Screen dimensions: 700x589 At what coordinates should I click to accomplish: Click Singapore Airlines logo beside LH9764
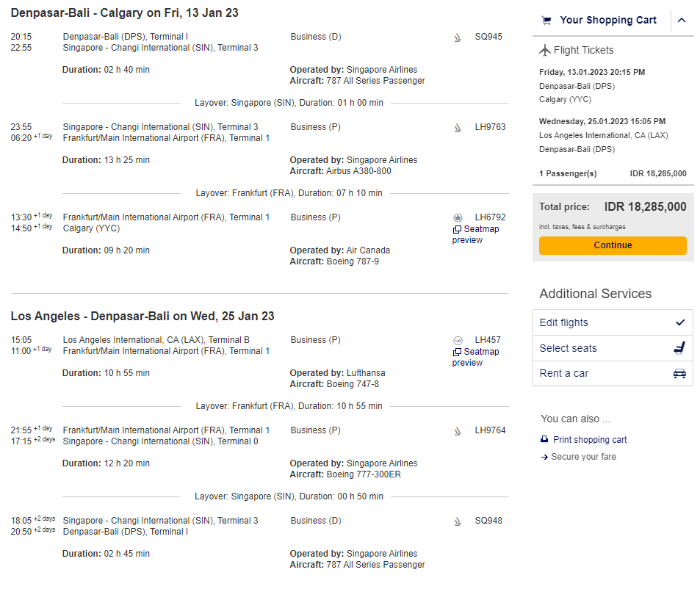click(x=458, y=432)
